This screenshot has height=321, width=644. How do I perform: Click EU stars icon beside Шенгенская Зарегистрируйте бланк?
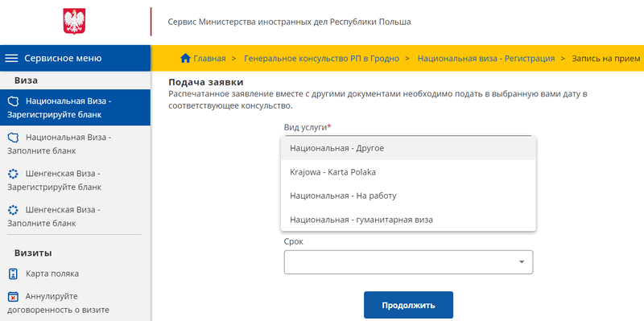(13, 174)
